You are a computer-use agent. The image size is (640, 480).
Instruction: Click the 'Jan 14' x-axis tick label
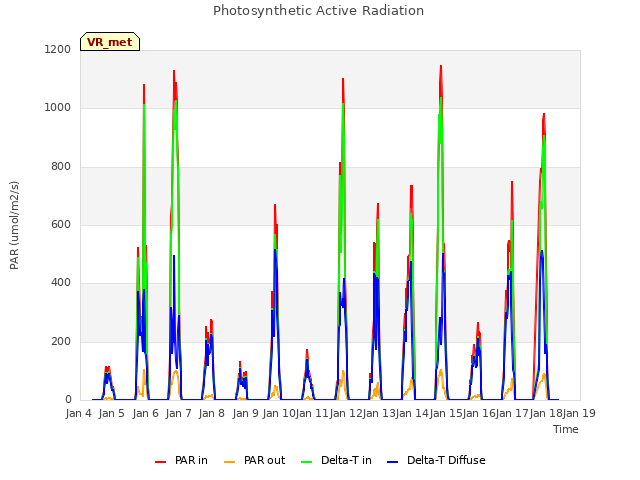[412, 413]
